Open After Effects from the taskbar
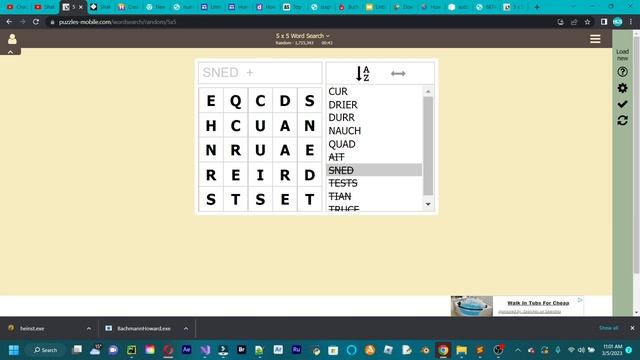Viewport: 640px width, 360px height. tap(187, 350)
